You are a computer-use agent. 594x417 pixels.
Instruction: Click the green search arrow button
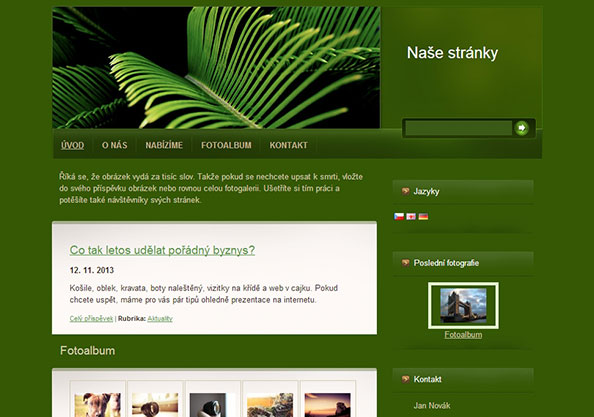[522, 128]
